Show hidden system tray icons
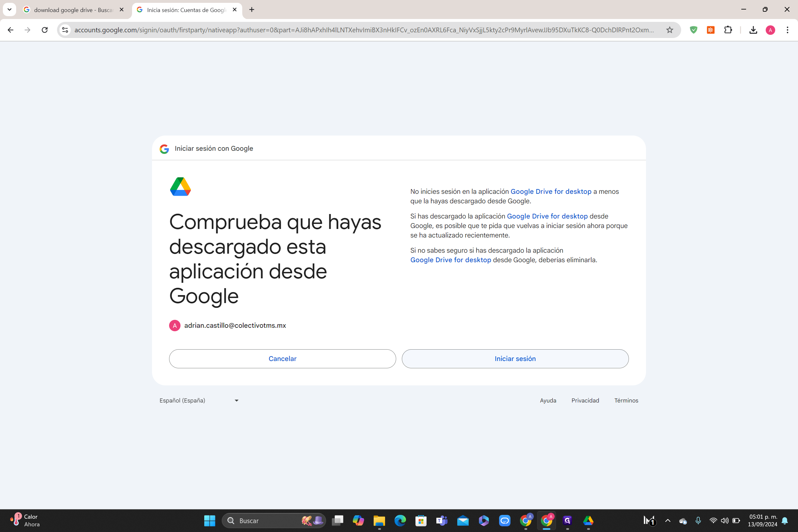The width and height of the screenshot is (798, 532). click(x=668, y=521)
